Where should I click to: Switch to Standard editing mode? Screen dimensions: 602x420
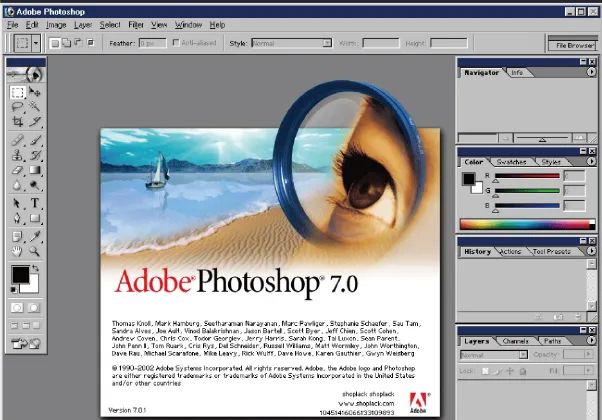pos(17,308)
